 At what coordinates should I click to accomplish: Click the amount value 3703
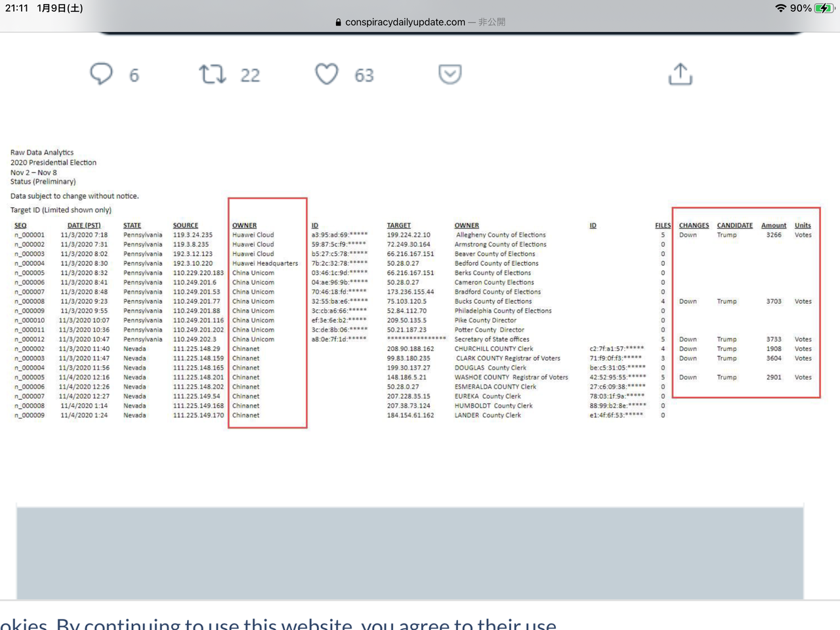[774, 302]
